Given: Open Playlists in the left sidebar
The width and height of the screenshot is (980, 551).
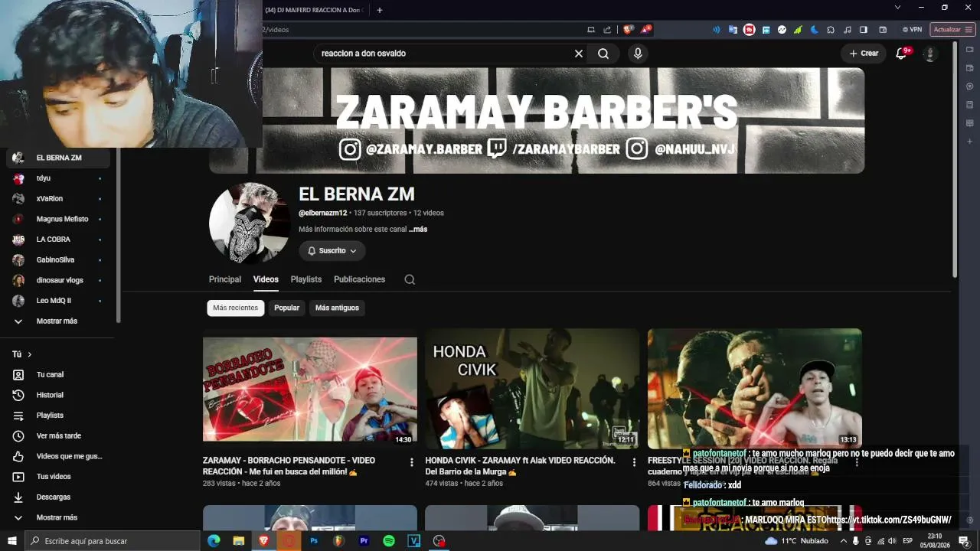Looking at the screenshot, I should click(58, 416).
